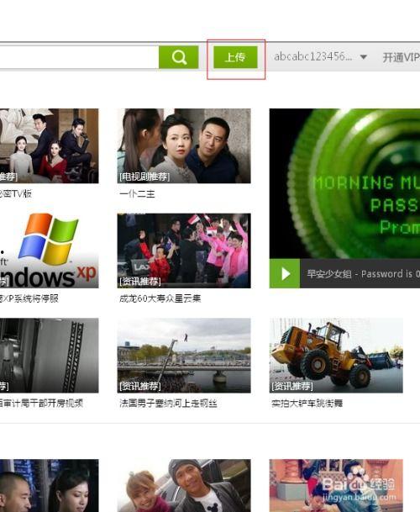
Task: Play the Morning Musume featured video
Action: (x=285, y=273)
